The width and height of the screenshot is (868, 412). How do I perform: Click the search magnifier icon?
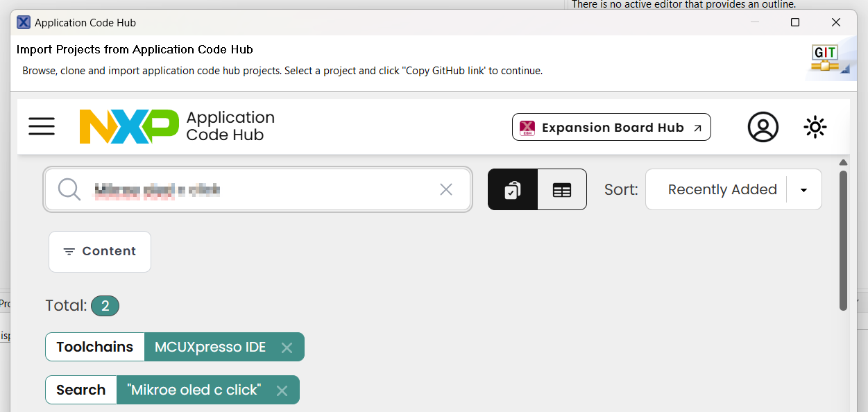tap(69, 189)
